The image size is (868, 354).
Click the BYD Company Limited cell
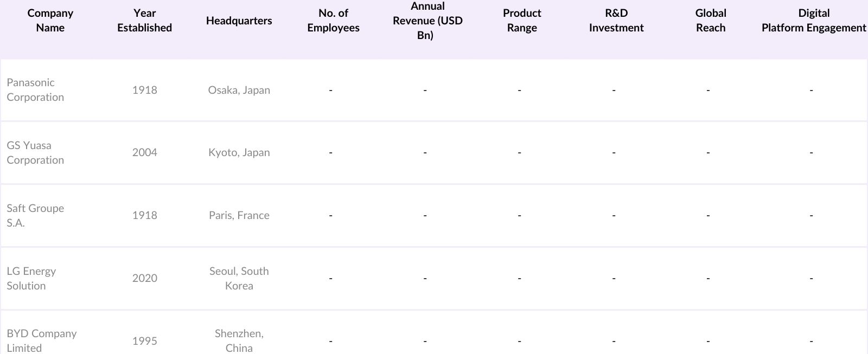(42, 340)
